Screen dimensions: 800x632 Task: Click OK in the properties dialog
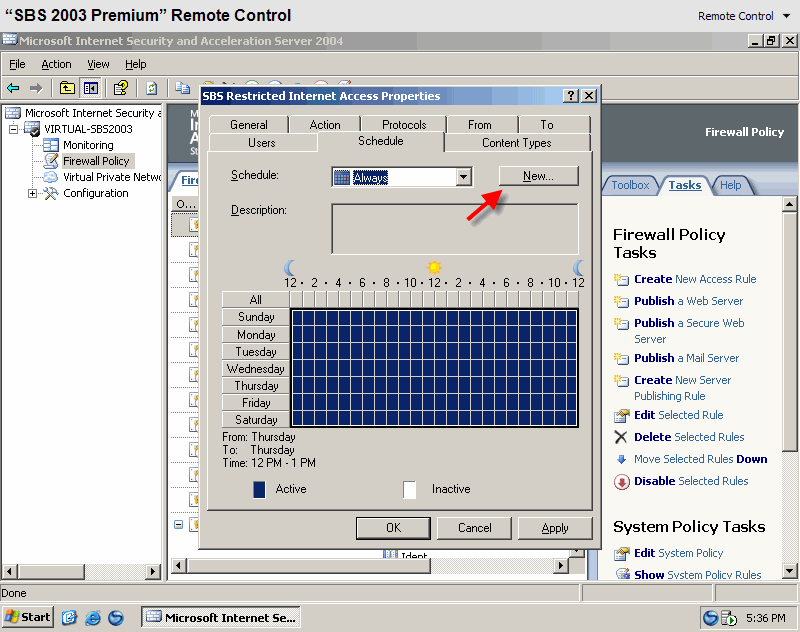393,528
